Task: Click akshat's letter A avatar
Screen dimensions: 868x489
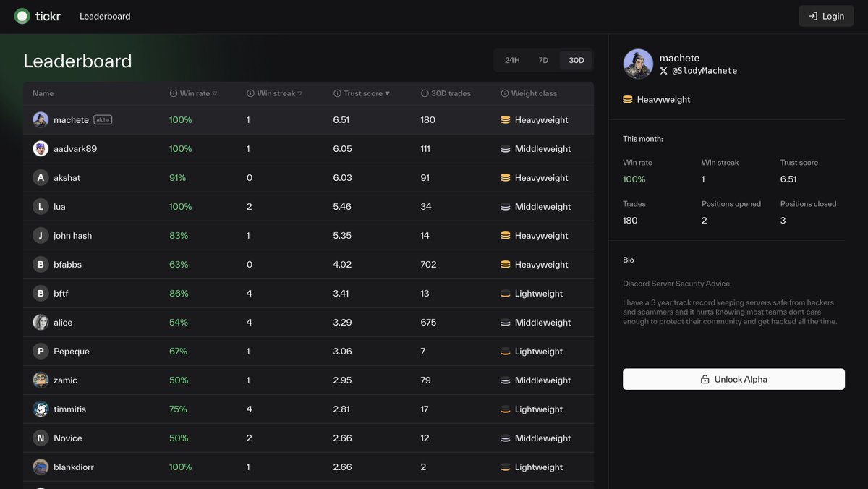Action: tap(41, 178)
